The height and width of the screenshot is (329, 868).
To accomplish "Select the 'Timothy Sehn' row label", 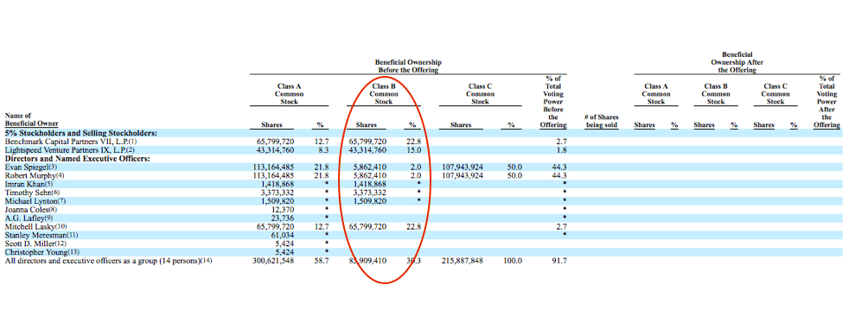I will (x=27, y=193).
